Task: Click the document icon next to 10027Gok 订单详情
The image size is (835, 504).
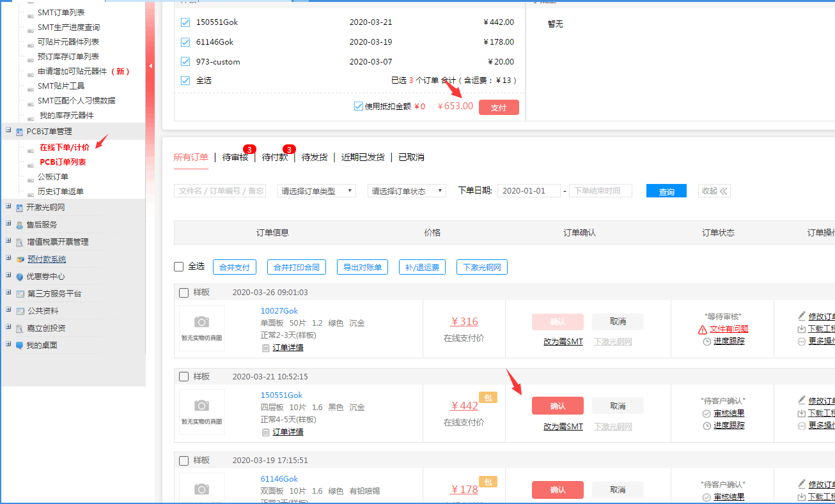Action: pos(266,348)
